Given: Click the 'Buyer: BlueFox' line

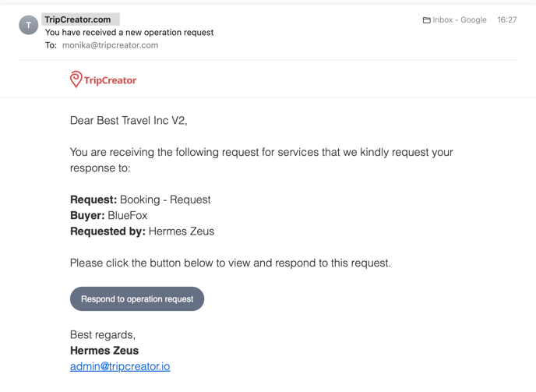Looking at the screenshot, I should tap(109, 216).
